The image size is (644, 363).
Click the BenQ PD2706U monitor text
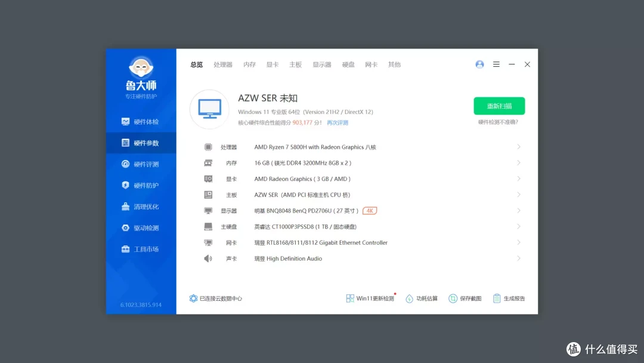[306, 211]
